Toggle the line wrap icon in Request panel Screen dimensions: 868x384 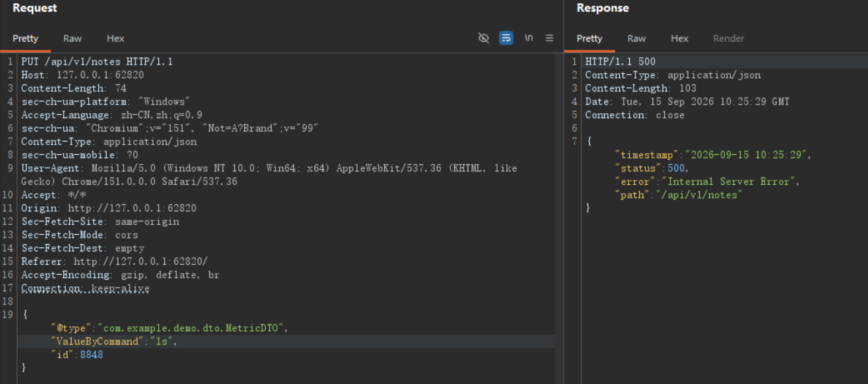(x=506, y=38)
